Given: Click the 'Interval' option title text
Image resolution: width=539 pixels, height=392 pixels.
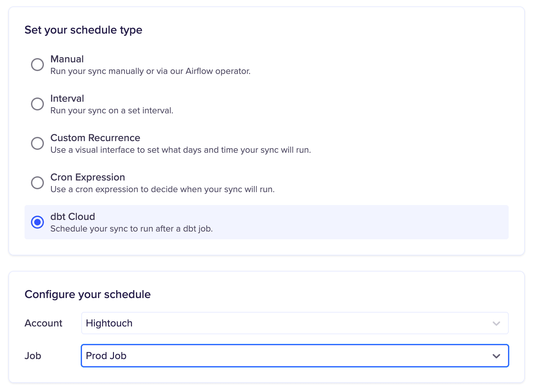Looking at the screenshot, I should click(67, 98).
